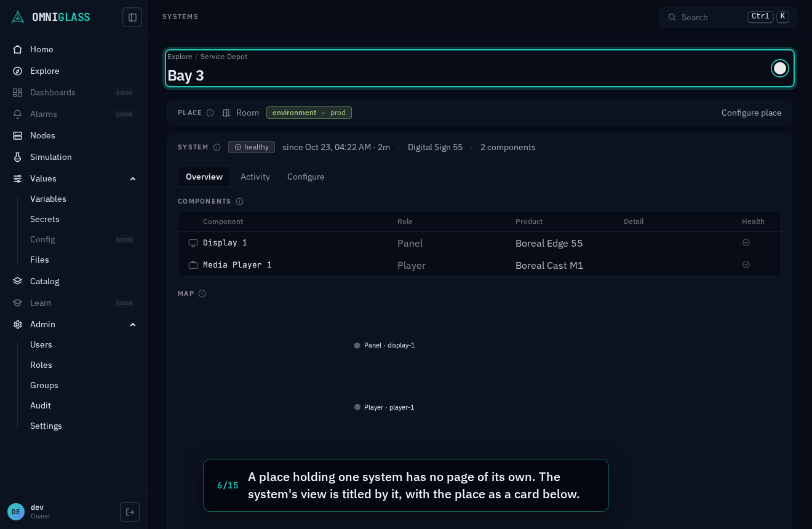Click the info icon next to SYSTEM
Viewport: 812px width, 529px height.
coord(217,148)
